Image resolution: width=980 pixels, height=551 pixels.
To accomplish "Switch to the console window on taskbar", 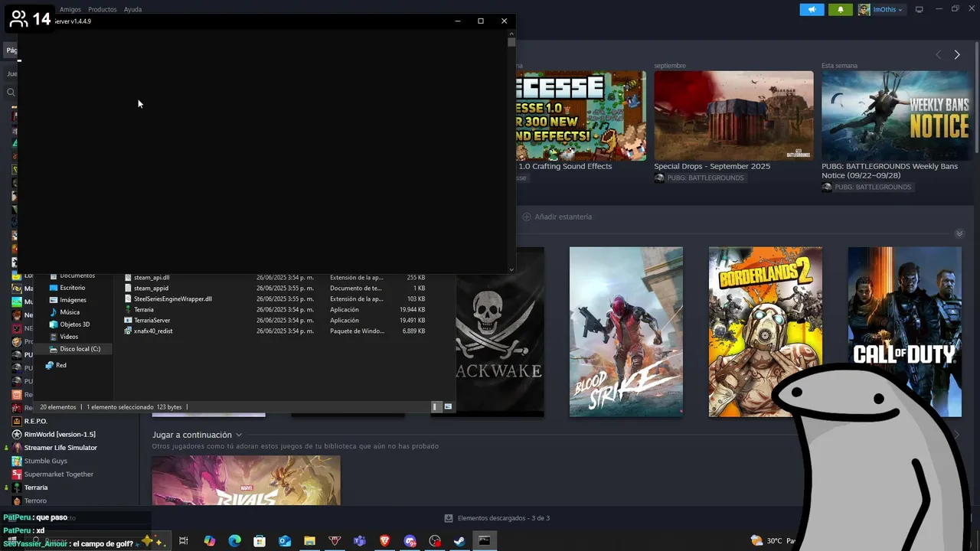I will 485,541.
